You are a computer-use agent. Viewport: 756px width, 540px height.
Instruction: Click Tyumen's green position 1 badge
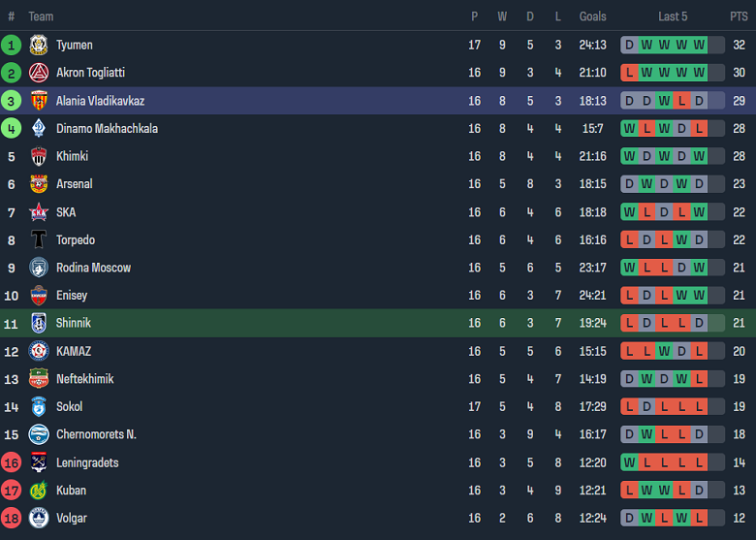(12, 45)
